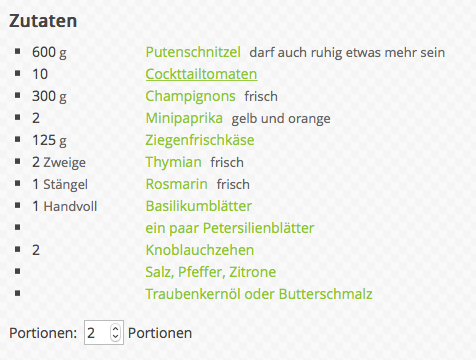Open Traubenkernöl oder Butterschmalz link
This screenshot has width=476, height=360.
click(259, 294)
